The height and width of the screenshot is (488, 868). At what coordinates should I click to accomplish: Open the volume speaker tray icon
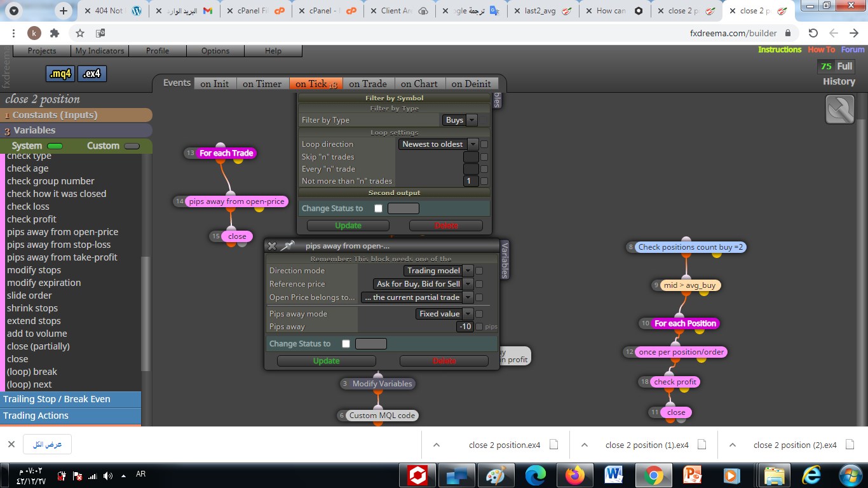point(107,475)
